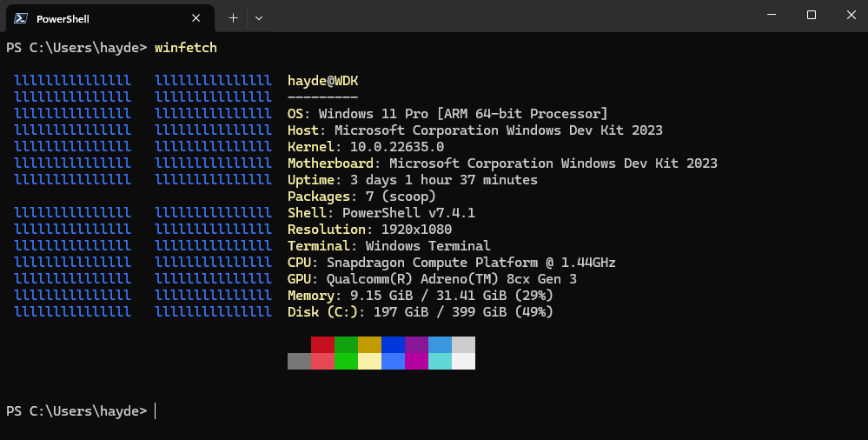868x440 pixels.
Task: Select the PowerShell tab title
Action: [x=63, y=19]
